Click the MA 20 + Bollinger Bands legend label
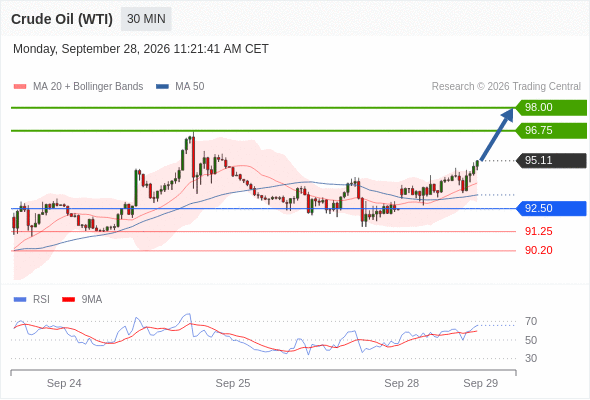The image size is (590, 400). (x=88, y=87)
